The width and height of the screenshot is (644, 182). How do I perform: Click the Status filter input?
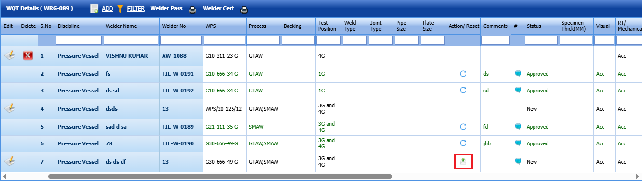541,40
